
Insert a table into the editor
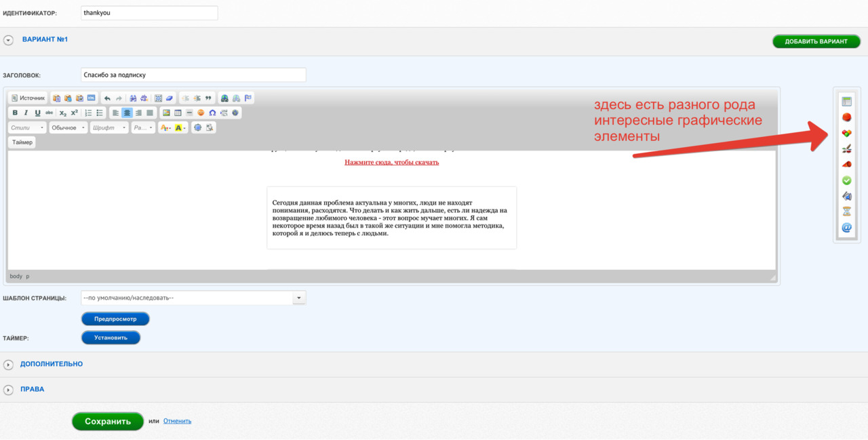(178, 113)
